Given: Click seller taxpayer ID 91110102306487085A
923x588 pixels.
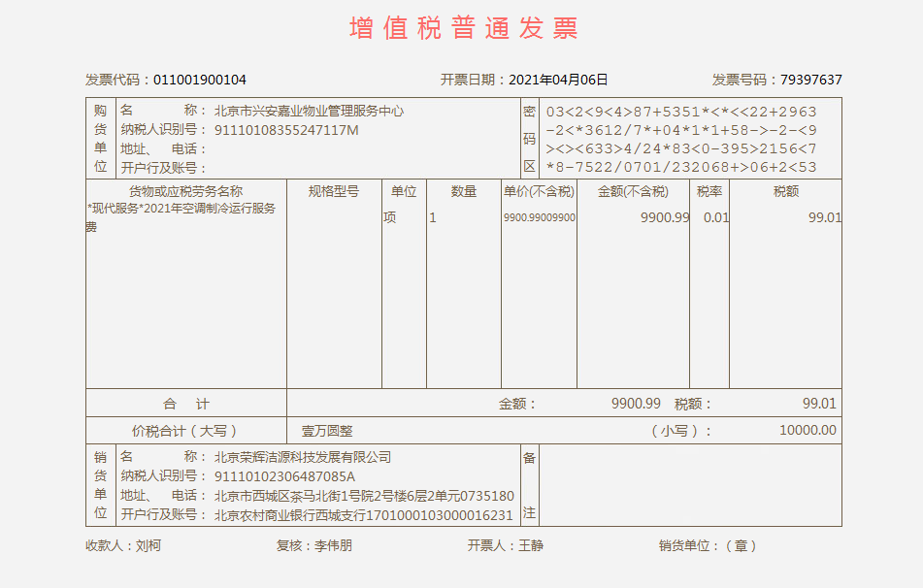Looking at the screenshot, I should click(x=284, y=476).
